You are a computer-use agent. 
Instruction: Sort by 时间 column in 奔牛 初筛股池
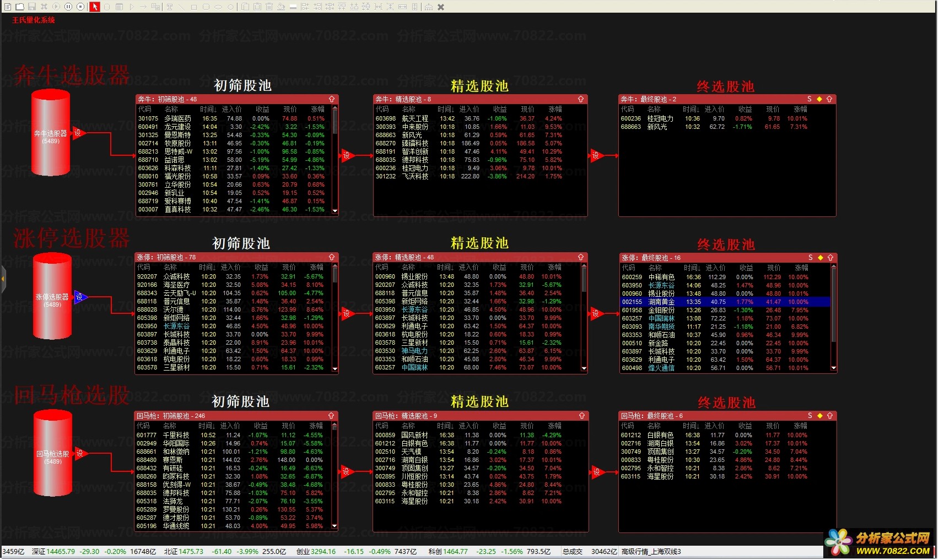tap(209, 109)
